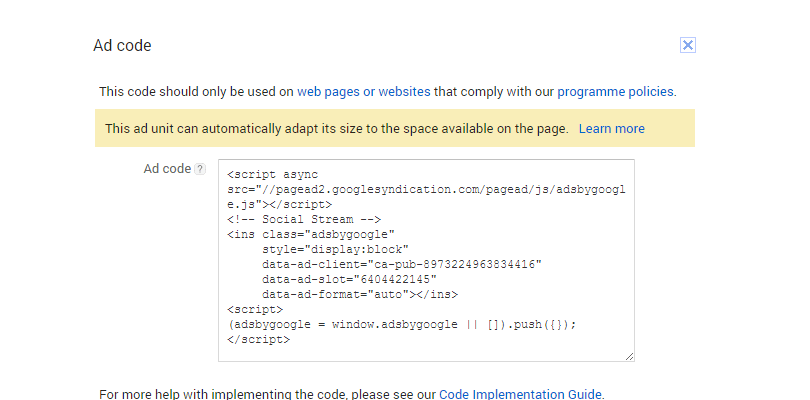Click the "<script async" first code line
Image resolution: width=810 pixels, height=400 pixels.
[273, 175]
